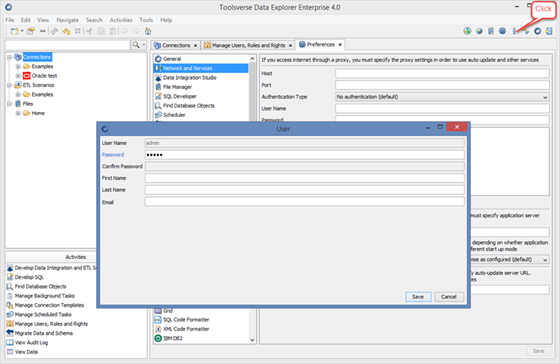The image size is (560, 364).
Task: Click the yellow curved arrow toolbar icon
Action: (x=66, y=31)
